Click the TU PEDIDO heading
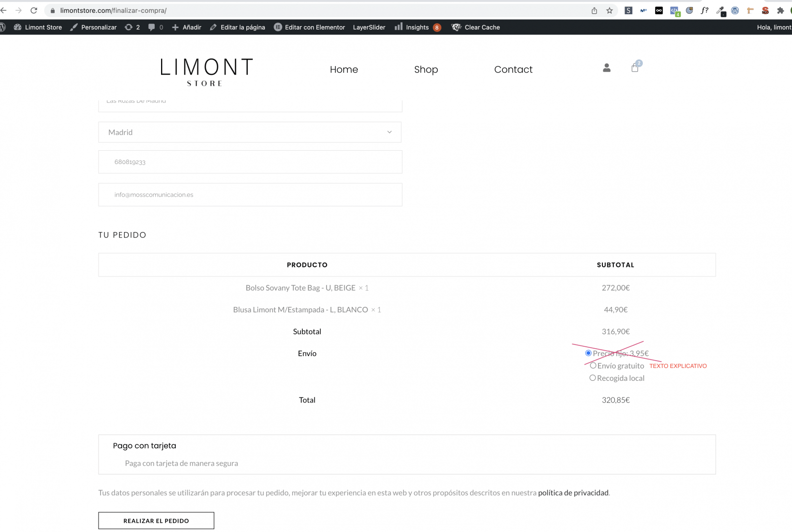The width and height of the screenshot is (792, 532). tap(122, 235)
